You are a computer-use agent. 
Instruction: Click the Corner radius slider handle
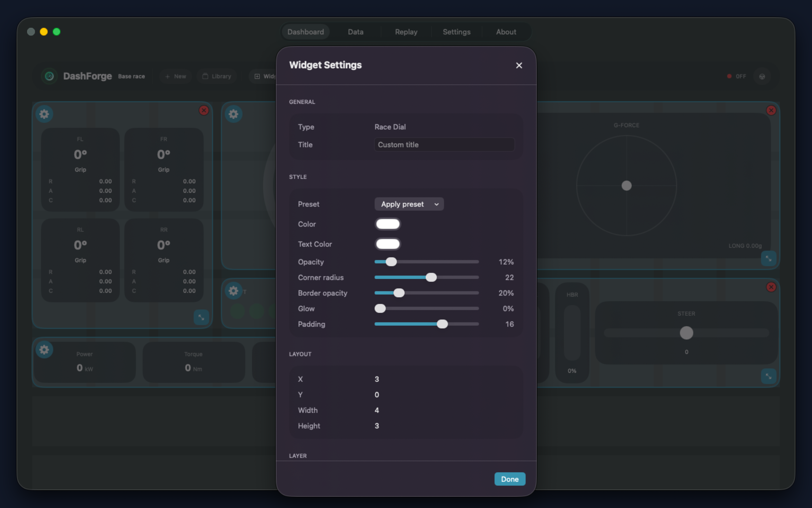[x=431, y=277]
